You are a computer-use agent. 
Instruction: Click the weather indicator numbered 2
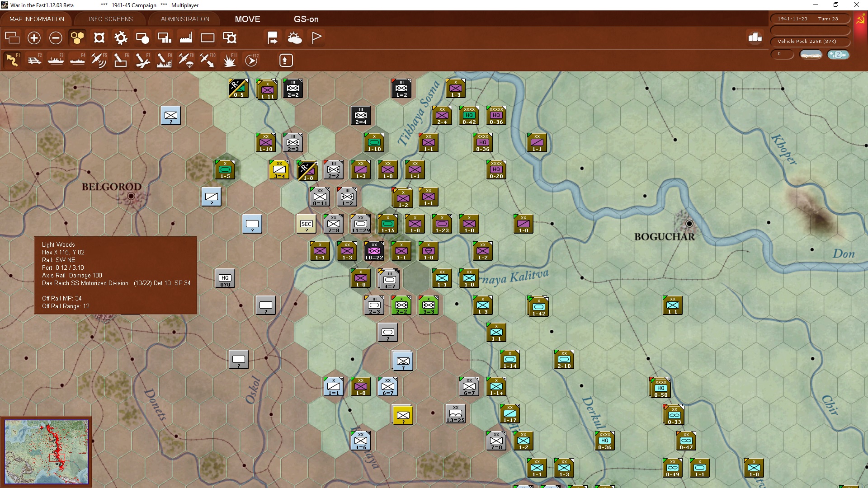838,55
